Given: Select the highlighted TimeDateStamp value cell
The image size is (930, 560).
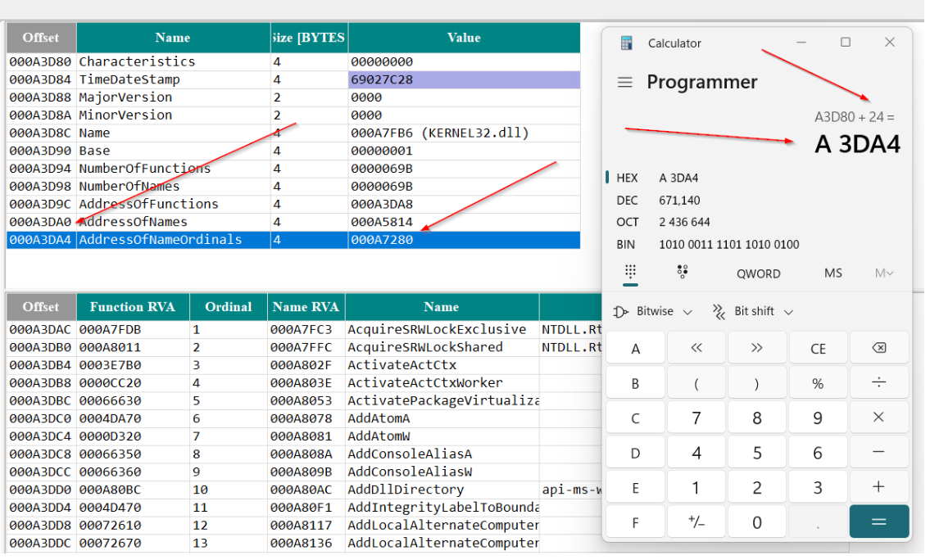Looking at the screenshot, I should (x=464, y=79).
